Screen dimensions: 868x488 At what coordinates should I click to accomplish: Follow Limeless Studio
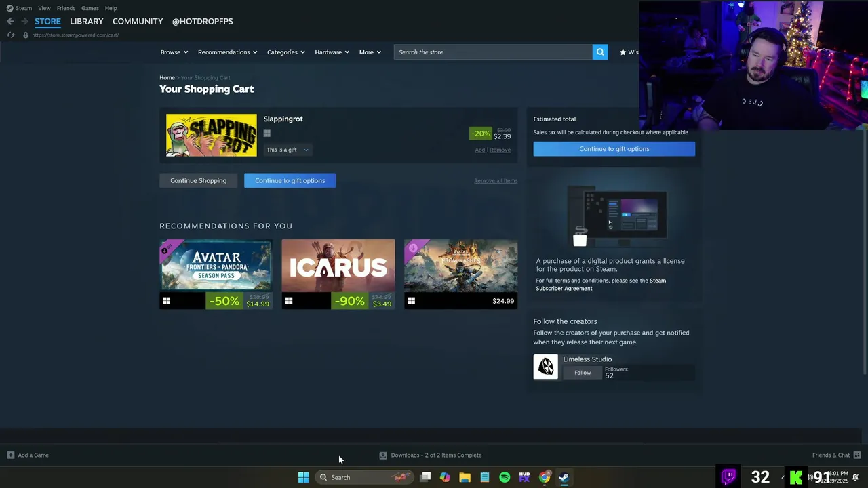(583, 373)
